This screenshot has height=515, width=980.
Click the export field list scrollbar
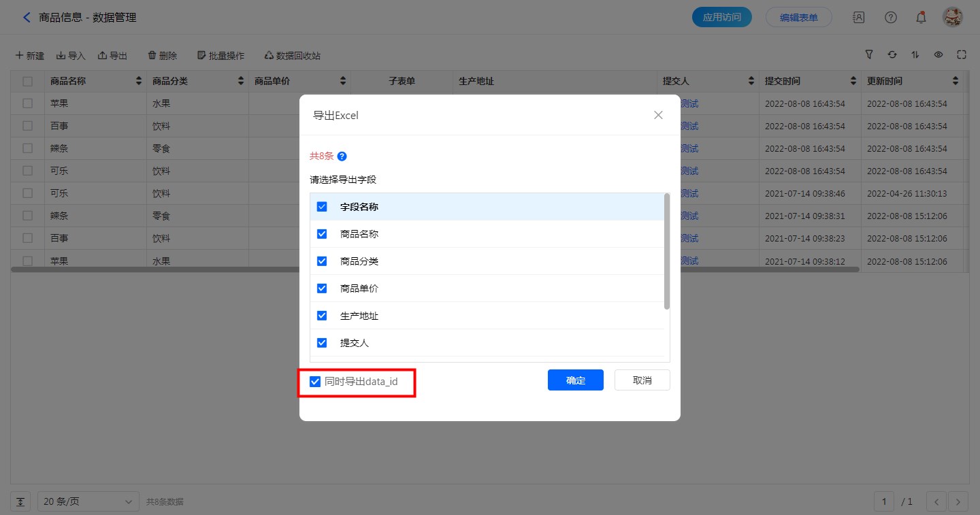[667, 252]
